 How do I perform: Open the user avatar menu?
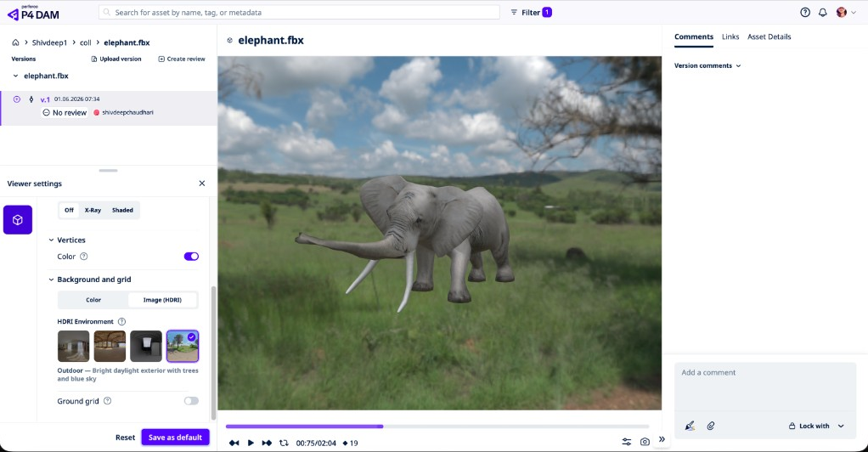pos(847,12)
